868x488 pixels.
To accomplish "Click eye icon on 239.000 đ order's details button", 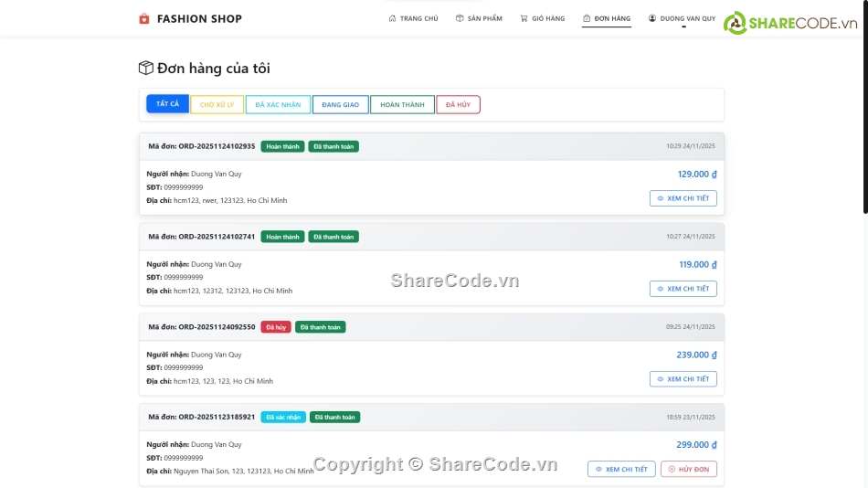I will (660, 379).
